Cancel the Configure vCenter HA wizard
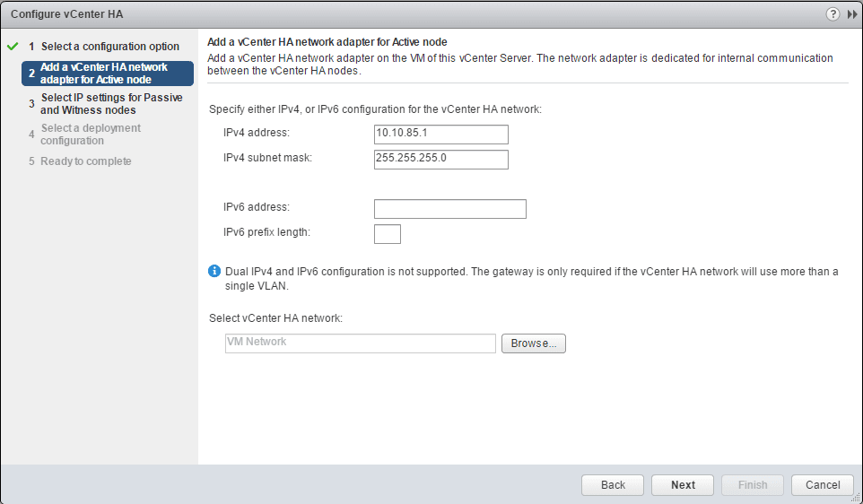Screen dimensions: 863x504 click(x=823, y=485)
